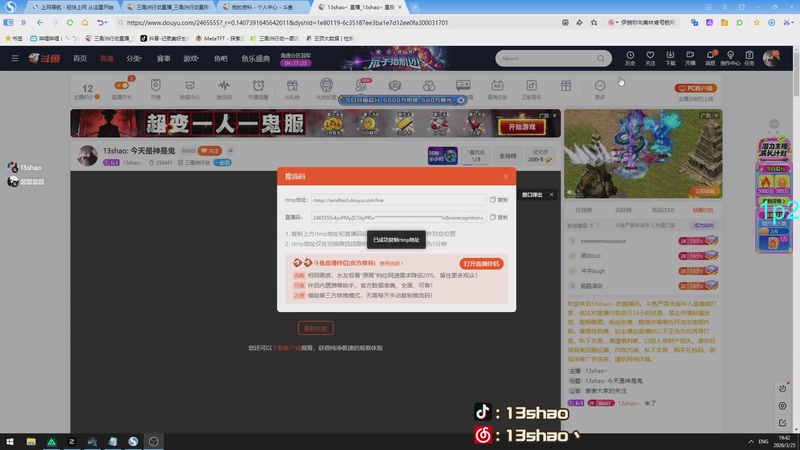
Task: Click the share arrow beside 关注
Action: pyautogui.click(x=231, y=151)
